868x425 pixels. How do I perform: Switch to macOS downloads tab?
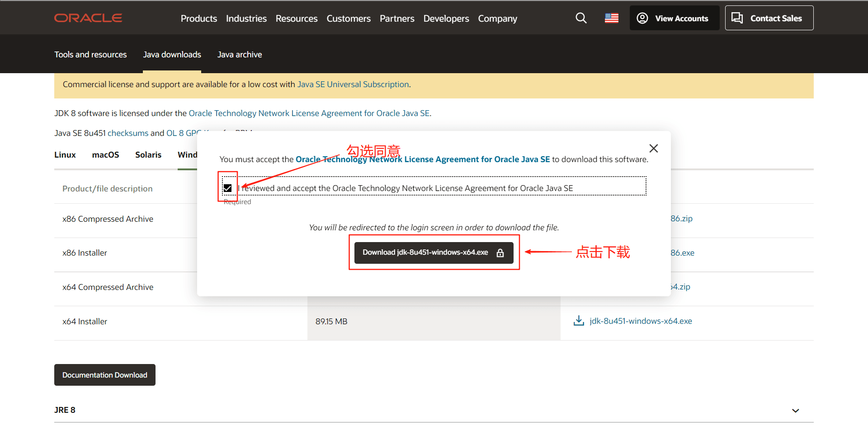105,155
